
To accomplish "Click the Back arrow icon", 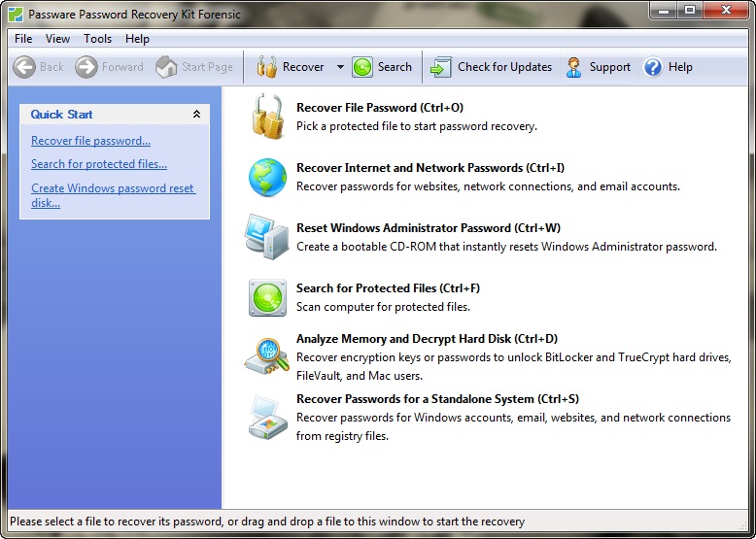I will (24, 67).
